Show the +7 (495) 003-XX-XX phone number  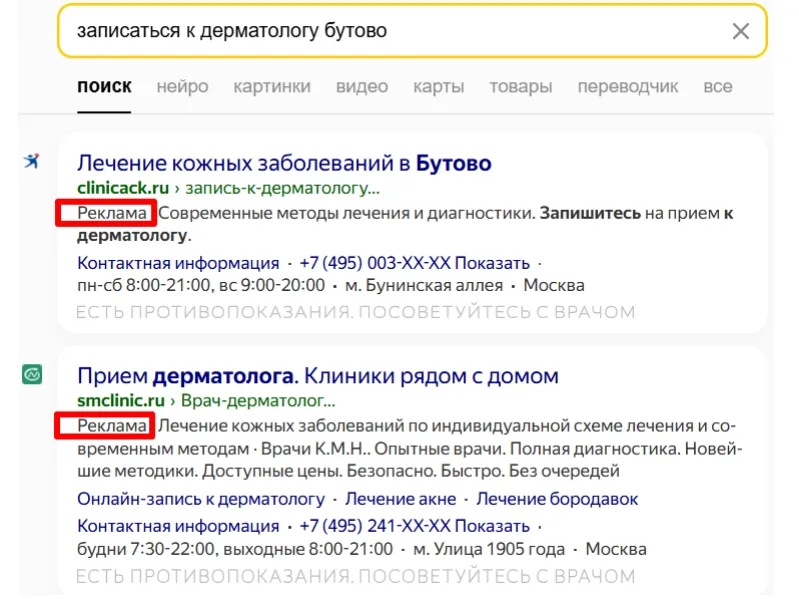click(414, 263)
